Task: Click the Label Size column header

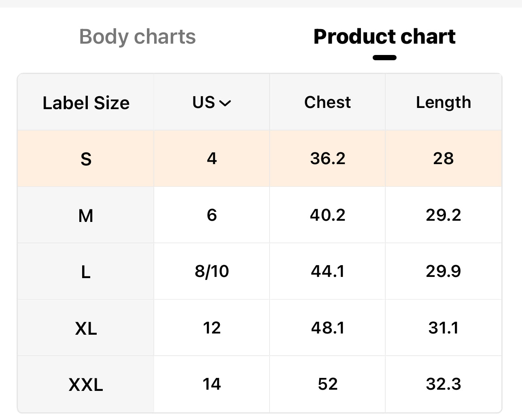Action: [x=86, y=103]
